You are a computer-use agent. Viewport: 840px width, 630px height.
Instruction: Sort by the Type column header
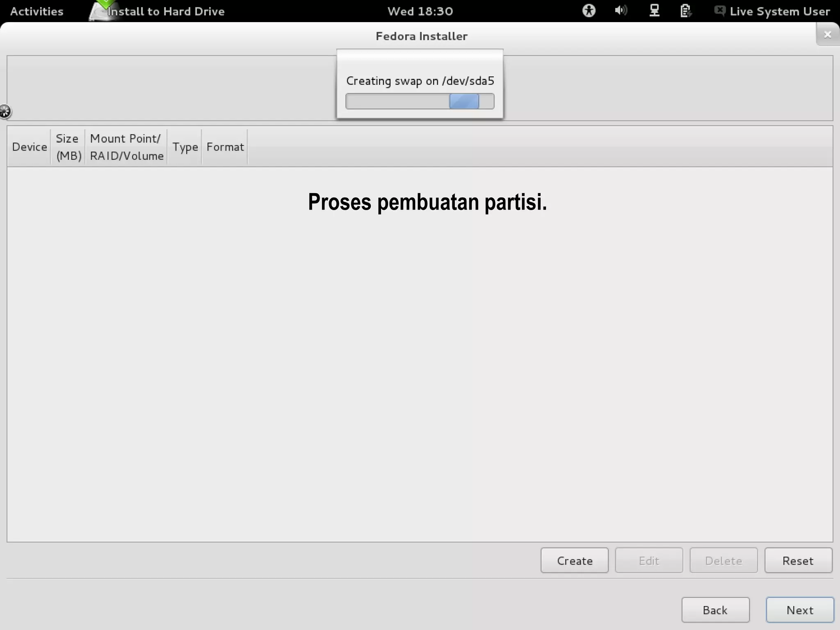point(185,147)
